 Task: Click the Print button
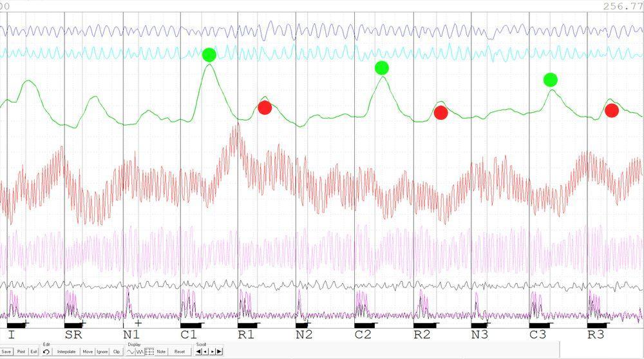coord(21,352)
